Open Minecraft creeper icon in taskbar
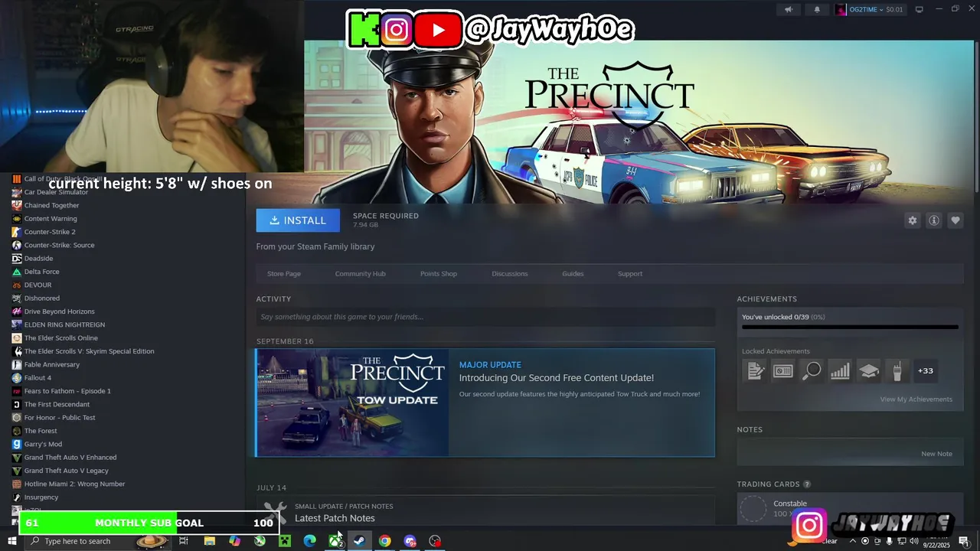The image size is (980, 551). 285,541
